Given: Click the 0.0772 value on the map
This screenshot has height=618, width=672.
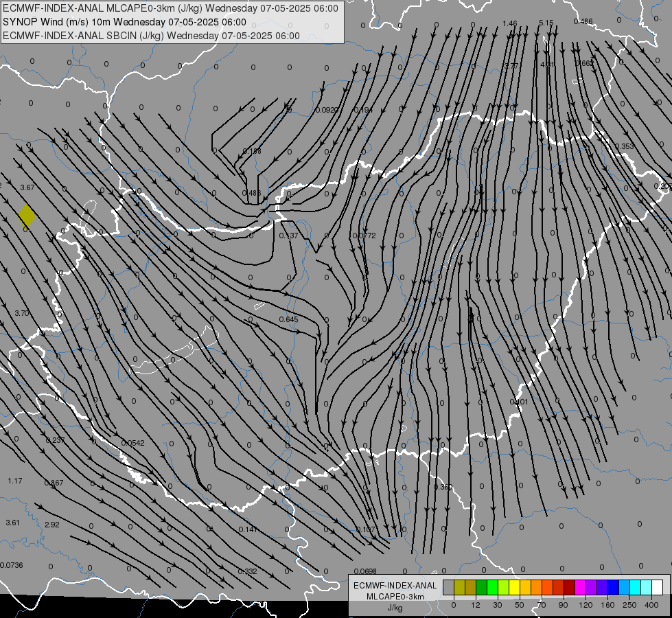Looking at the screenshot, I should [364, 236].
